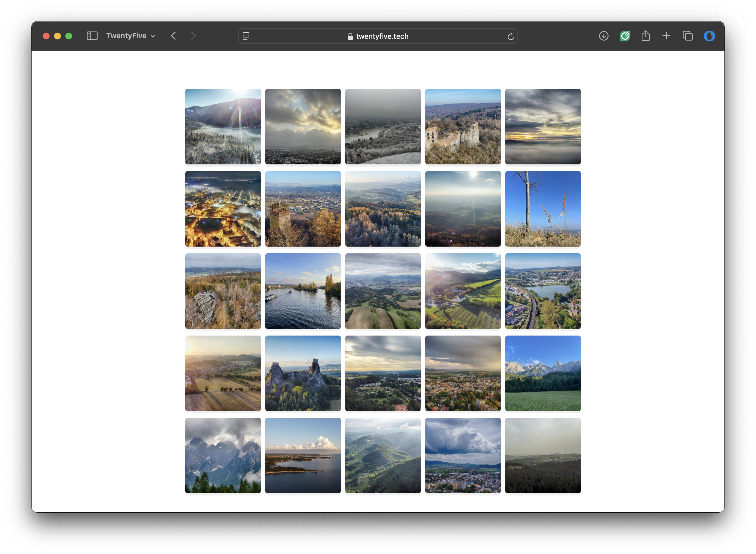Click the lock icon to view site security
756x554 pixels.
pos(350,36)
